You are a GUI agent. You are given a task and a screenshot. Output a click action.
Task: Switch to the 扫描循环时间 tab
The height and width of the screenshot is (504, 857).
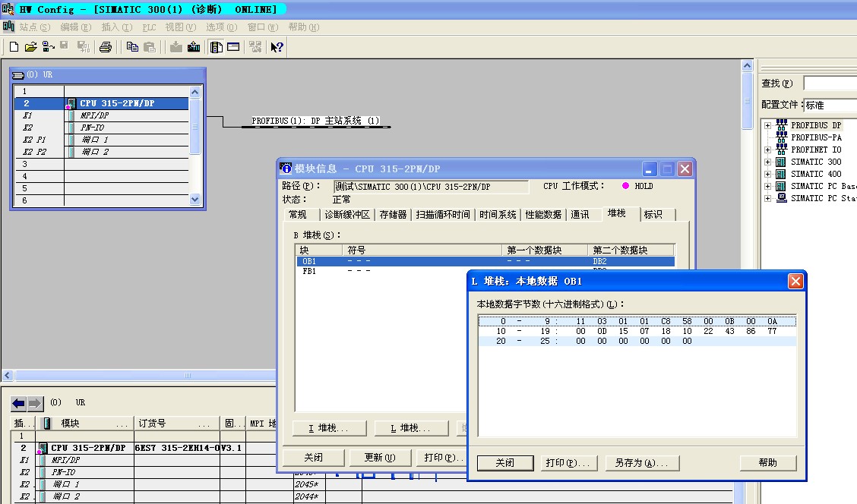tap(443, 215)
